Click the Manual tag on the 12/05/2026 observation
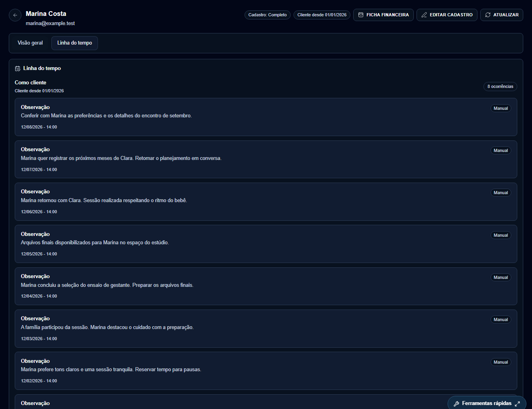The height and width of the screenshot is (409, 532). pyautogui.click(x=501, y=235)
